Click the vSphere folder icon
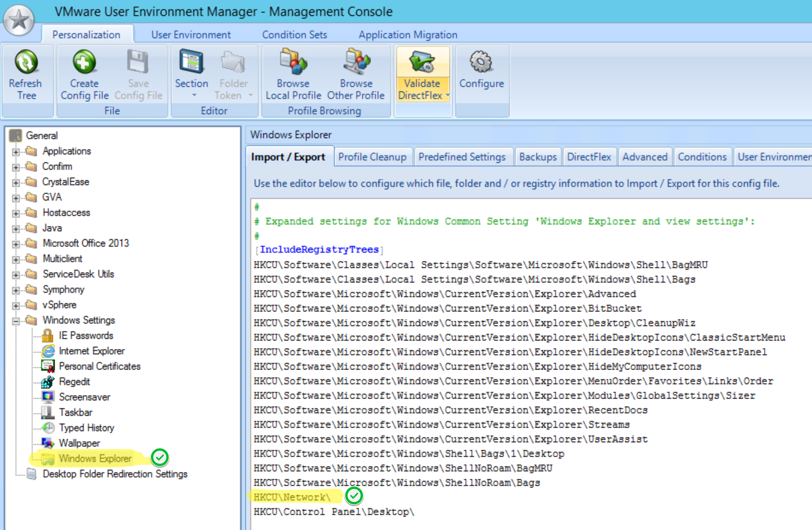Image resolution: width=812 pixels, height=530 pixels. 31,304
